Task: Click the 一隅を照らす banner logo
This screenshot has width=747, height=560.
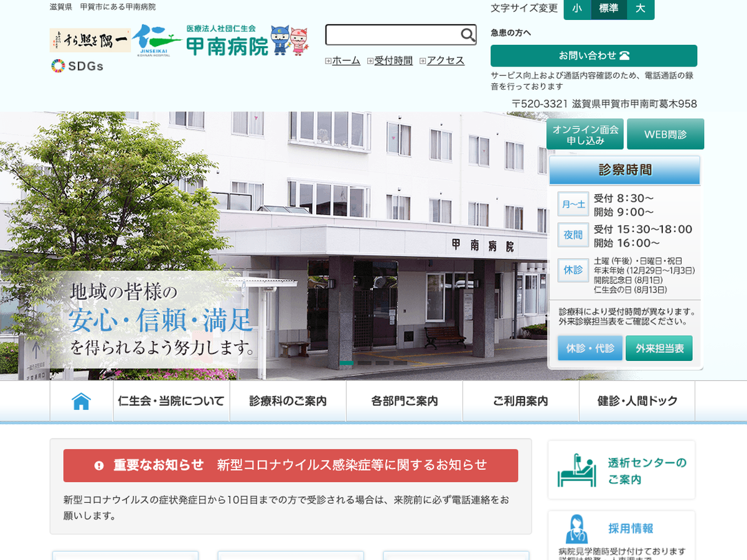Action: (90, 40)
